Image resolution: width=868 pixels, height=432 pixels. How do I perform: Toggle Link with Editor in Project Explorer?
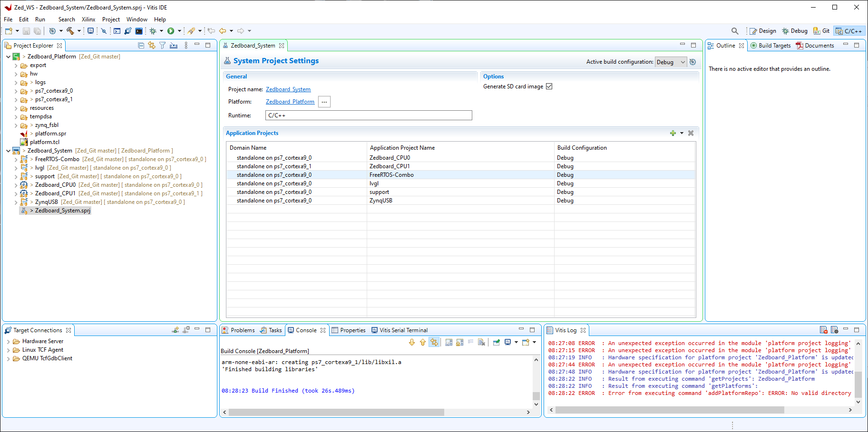pyautogui.click(x=152, y=45)
